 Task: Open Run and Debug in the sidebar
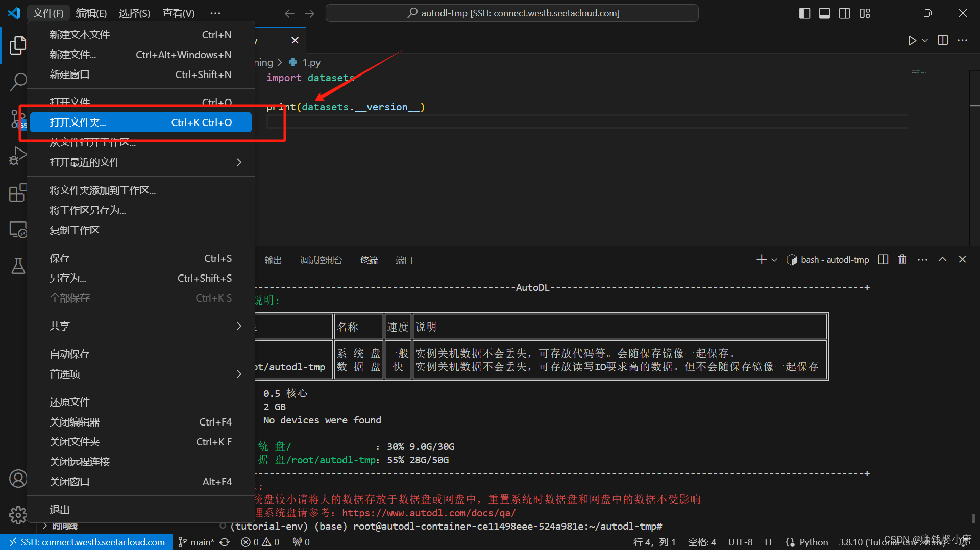pos(18,156)
